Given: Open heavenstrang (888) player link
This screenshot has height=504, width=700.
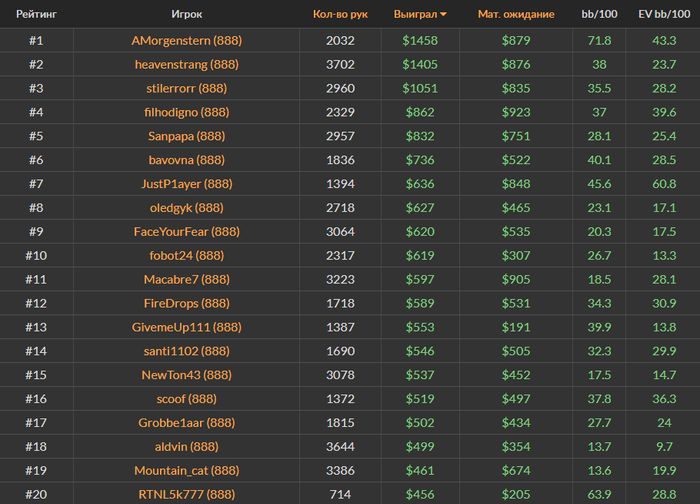Looking at the screenshot, I should click(x=186, y=64).
